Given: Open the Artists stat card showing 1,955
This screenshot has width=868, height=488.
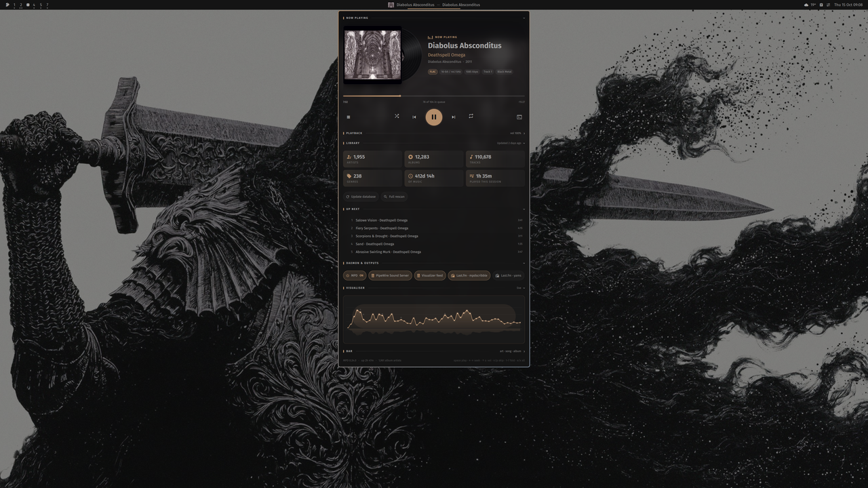Looking at the screenshot, I should click(x=372, y=159).
